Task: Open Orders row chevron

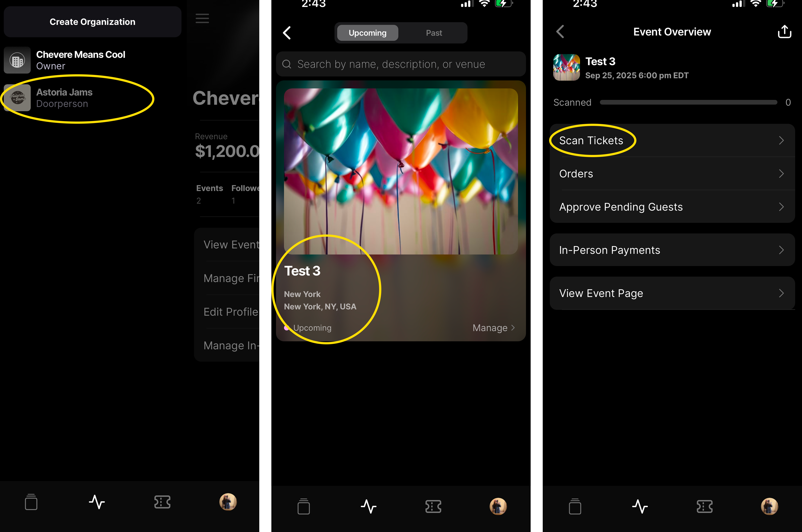Action: click(781, 174)
